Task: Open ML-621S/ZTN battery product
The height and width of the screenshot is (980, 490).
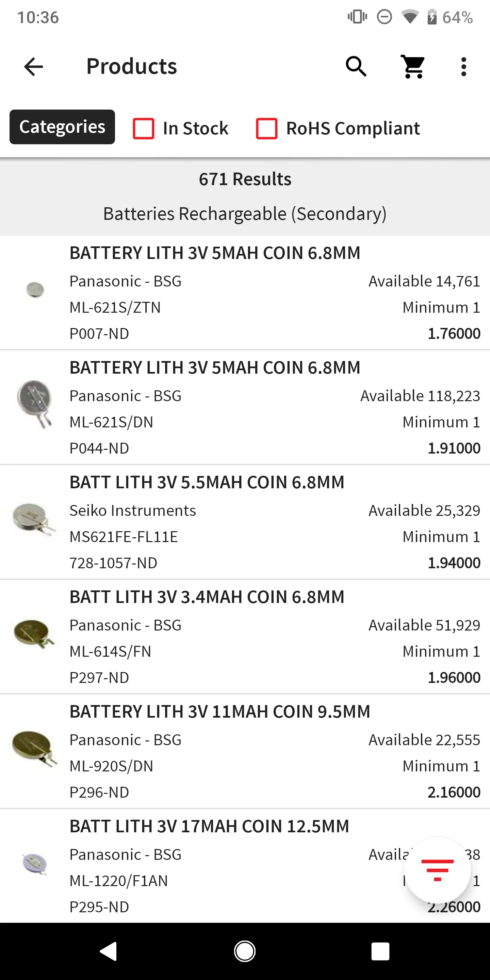Action: tap(245, 293)
